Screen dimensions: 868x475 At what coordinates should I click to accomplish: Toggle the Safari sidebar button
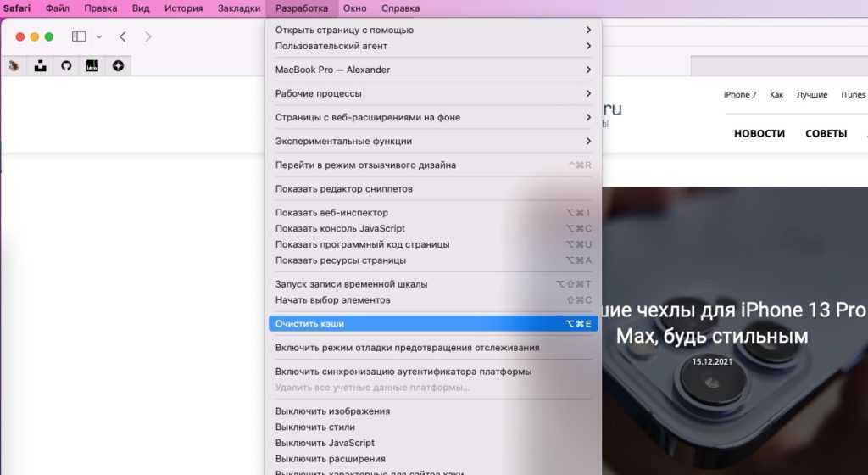click(x=79, y=36)
